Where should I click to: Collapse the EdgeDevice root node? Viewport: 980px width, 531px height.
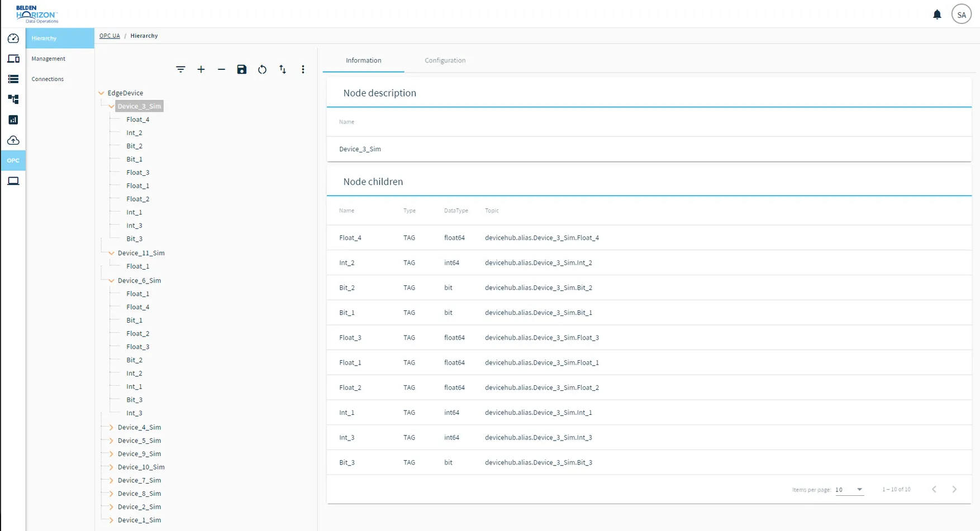(101, 93)
